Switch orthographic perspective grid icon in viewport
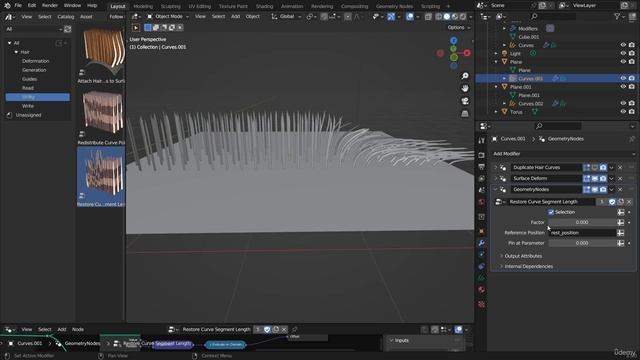Image resolution: width=640 pixels, height=360 pixels. pos(465,113)
